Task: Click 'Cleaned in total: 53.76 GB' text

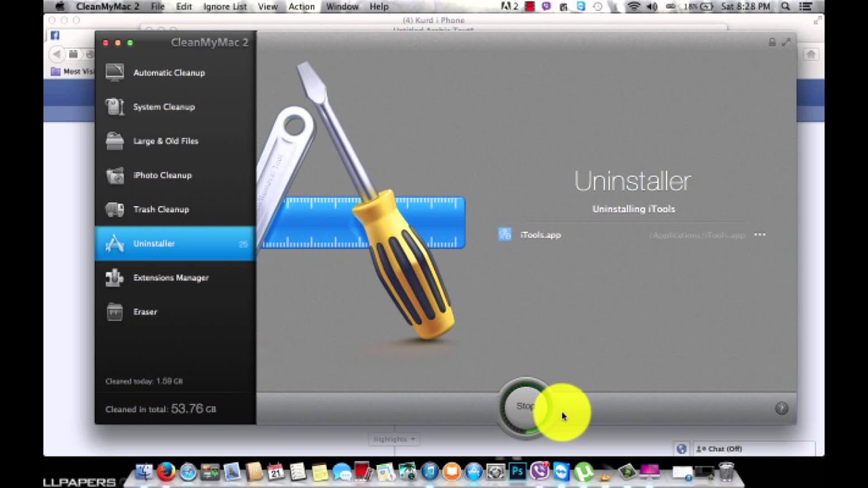Action: click(x=161, y=409)
